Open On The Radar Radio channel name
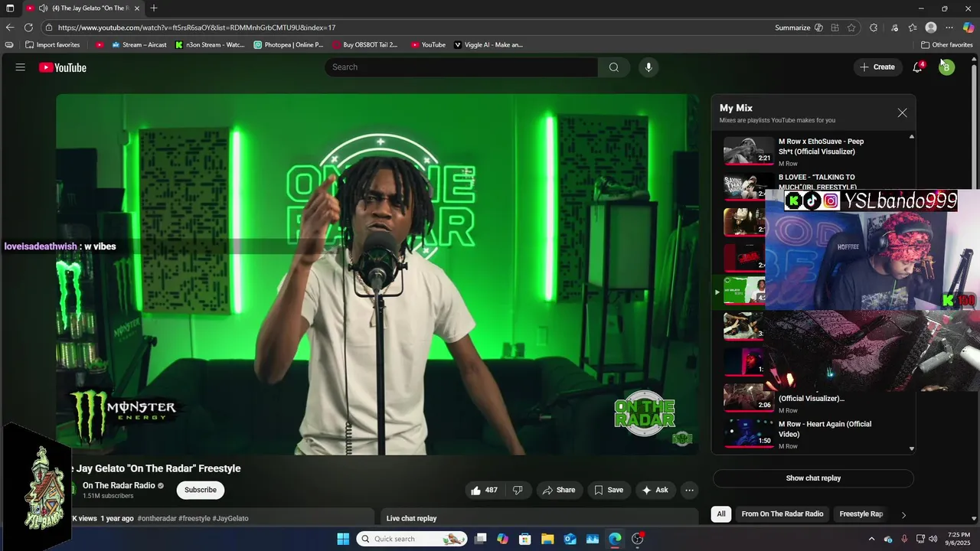This screenshot has height=551, width=980. (119, 486)
